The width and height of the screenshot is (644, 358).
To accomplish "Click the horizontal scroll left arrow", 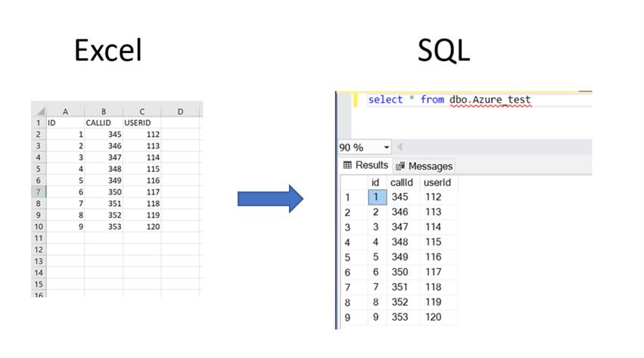I will click(400, 147).
